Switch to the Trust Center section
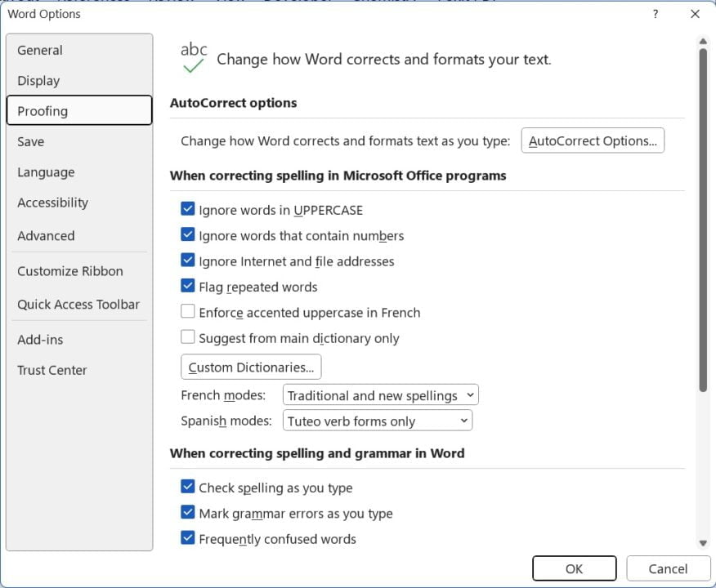Image resolution: width=716 pixels, height=588 pixels. pos(52,370)
